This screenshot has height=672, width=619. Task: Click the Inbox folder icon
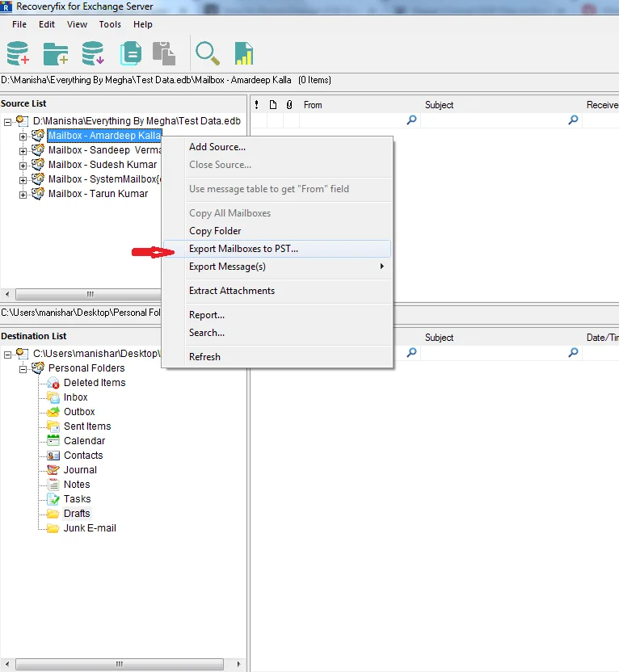[53, 397]
